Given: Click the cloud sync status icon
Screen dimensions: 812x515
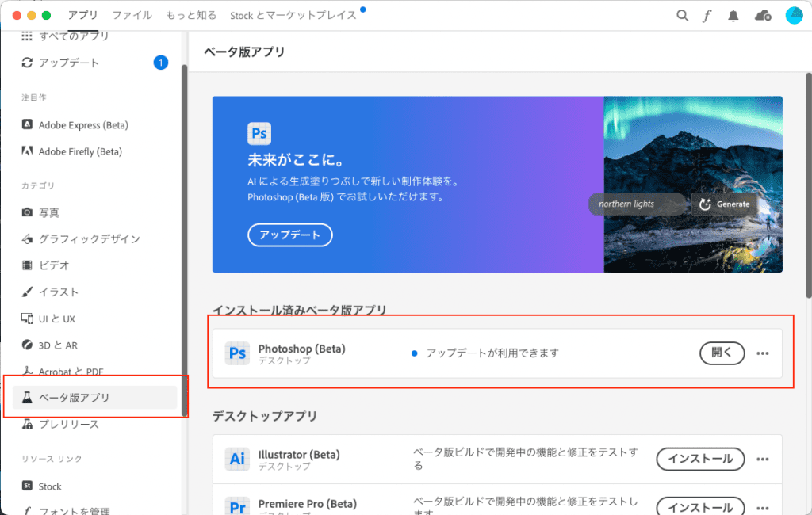Looking at the screenshot, I should tap(763, 15).
